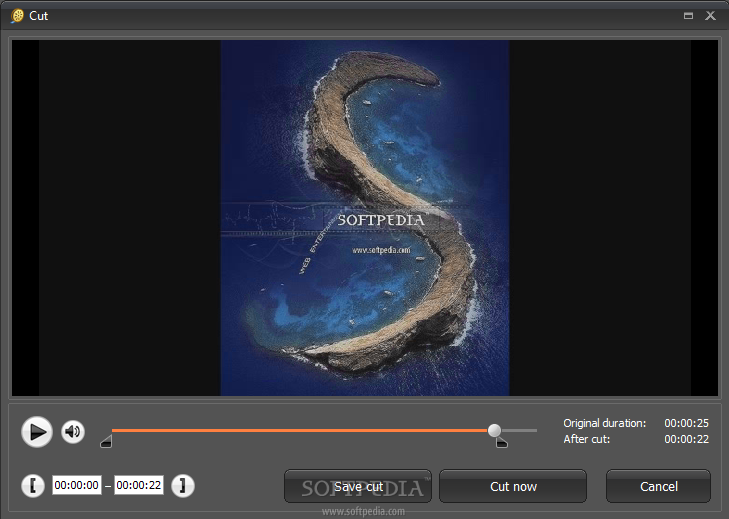Select the cut end marker on timeline
The height and width of the screenshot is (519, 729).
pos(501,443)
